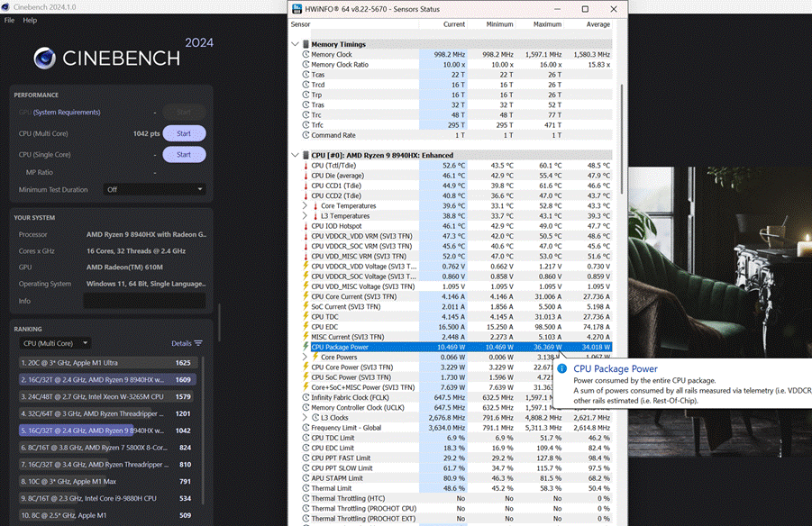Open the CPU (Multi Core) ranking dropdown
The image size is (812, 526).
tap(55, 343)
